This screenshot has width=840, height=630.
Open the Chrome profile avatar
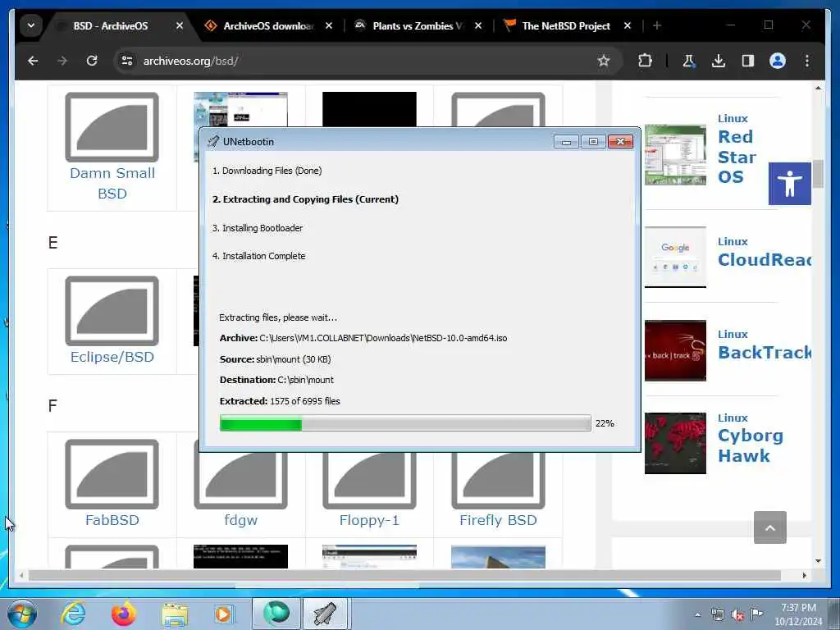coord(778,61)
